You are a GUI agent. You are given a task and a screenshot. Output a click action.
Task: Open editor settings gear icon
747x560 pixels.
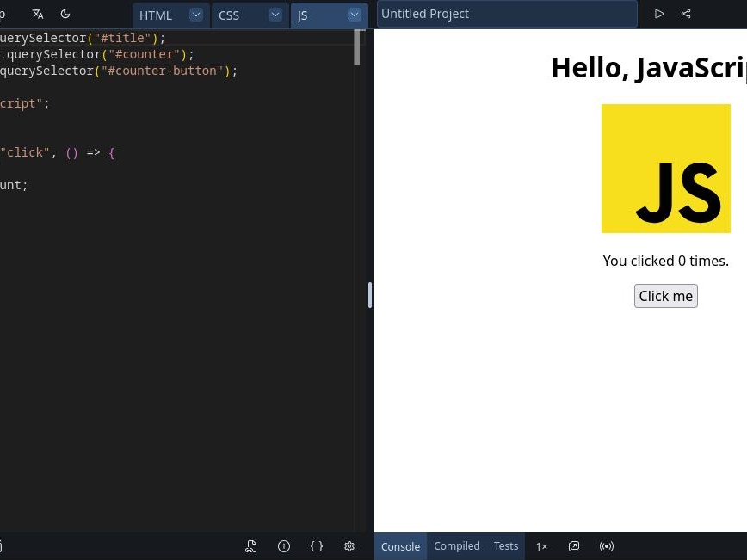349,546
